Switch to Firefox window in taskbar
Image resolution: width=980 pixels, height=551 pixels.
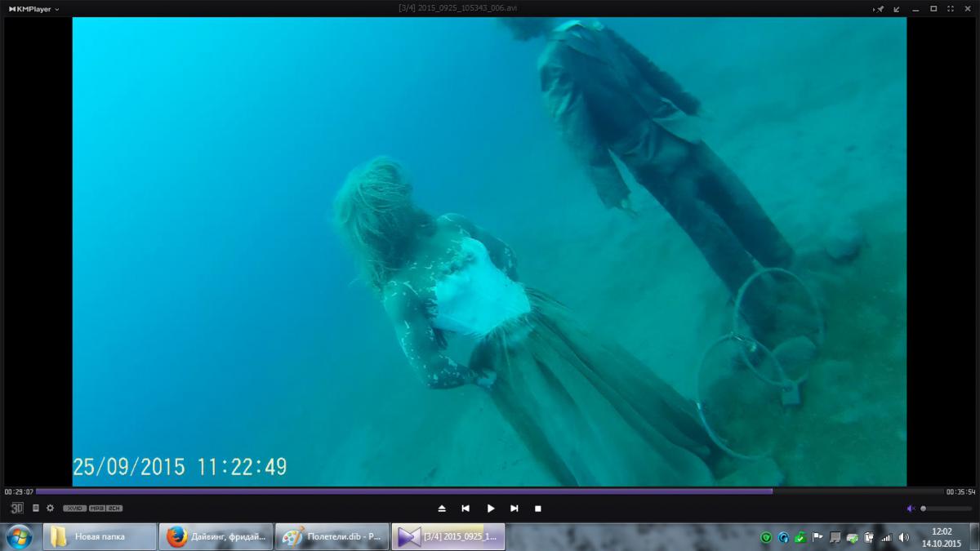(x=216, y=537)
